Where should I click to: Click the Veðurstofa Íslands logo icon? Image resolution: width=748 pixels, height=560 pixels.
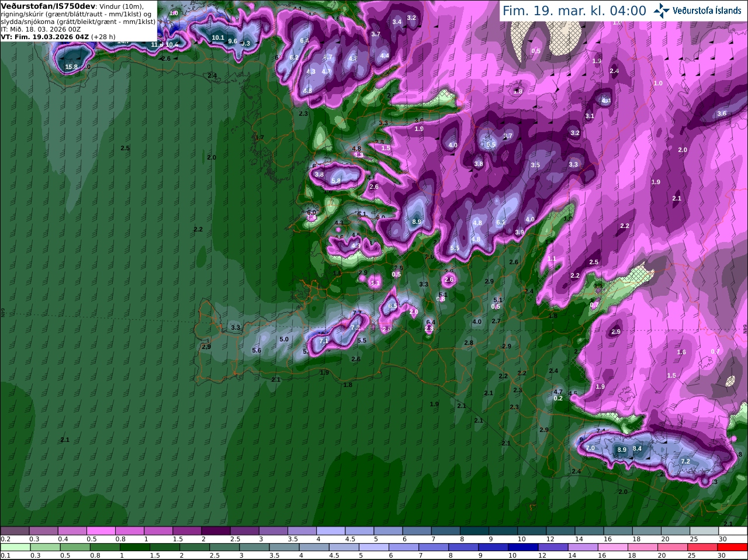(661, 11)
